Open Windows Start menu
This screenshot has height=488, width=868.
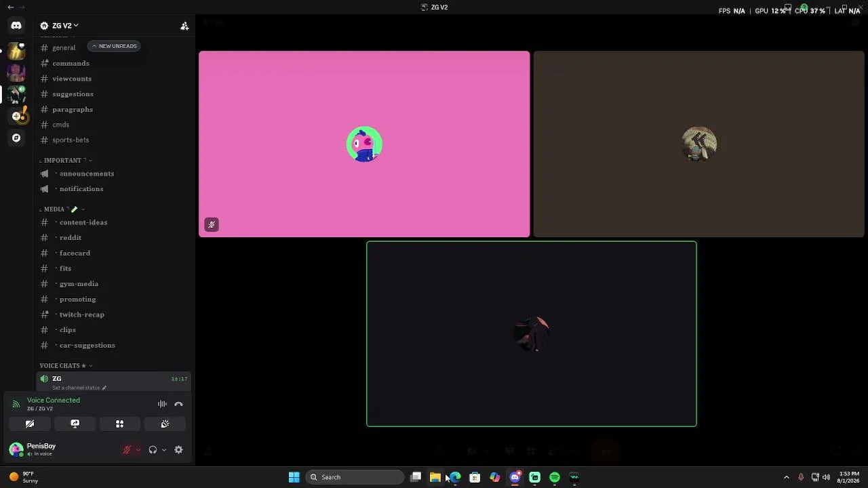click(294, 477)
